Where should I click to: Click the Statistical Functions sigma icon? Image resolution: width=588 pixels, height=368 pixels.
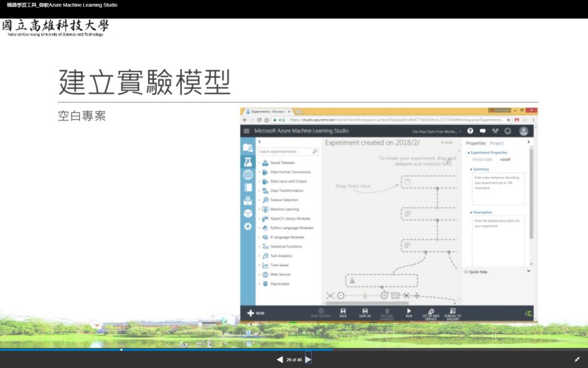[265, 246]
